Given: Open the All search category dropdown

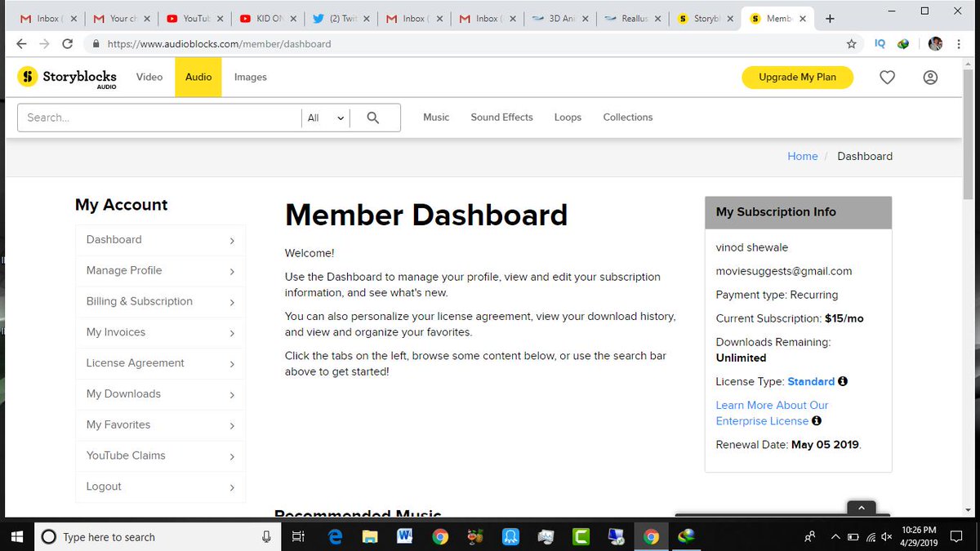Looking at the screenshot, I should (326, 118).
